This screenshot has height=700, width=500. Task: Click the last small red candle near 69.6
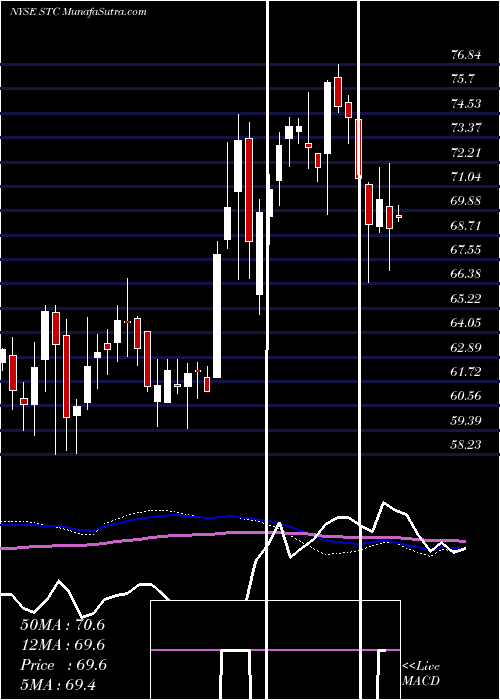point(399,216)
